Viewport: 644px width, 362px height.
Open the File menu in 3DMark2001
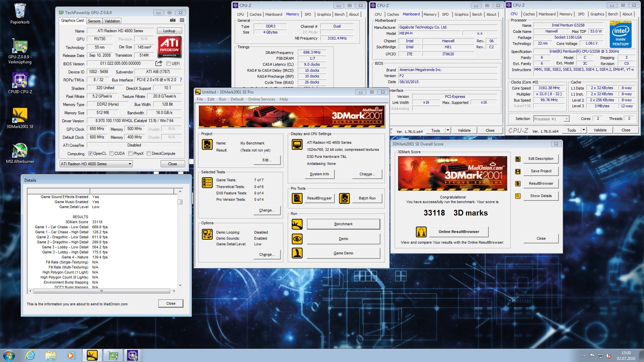point(200,99)
